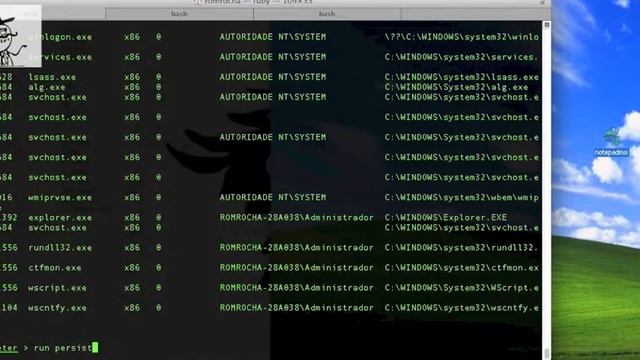Select the wscript.exe process name
This screenshot has height=360, width=640.
[57, 288]
